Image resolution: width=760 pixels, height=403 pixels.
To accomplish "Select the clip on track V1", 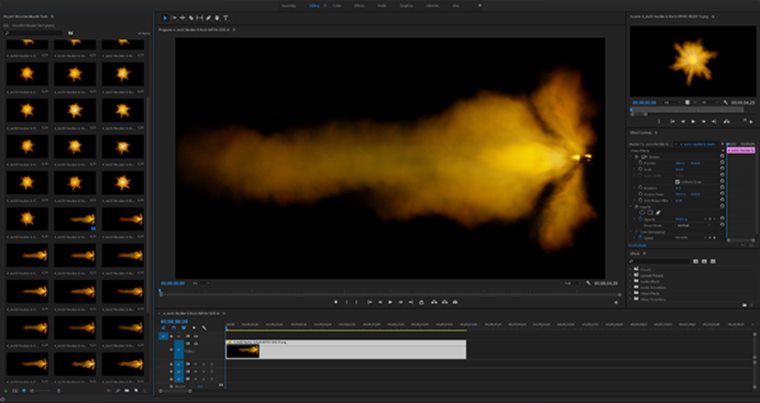I will pos(346,349).
